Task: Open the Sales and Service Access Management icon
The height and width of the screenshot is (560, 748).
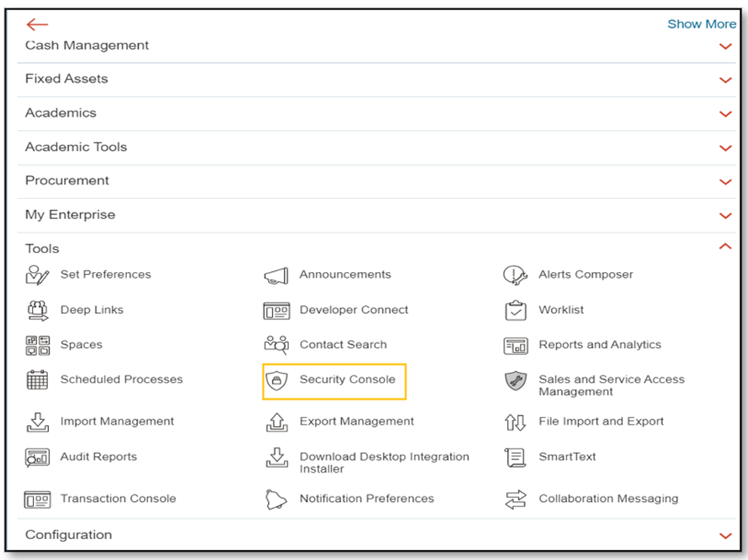Action: click(515, 381)
